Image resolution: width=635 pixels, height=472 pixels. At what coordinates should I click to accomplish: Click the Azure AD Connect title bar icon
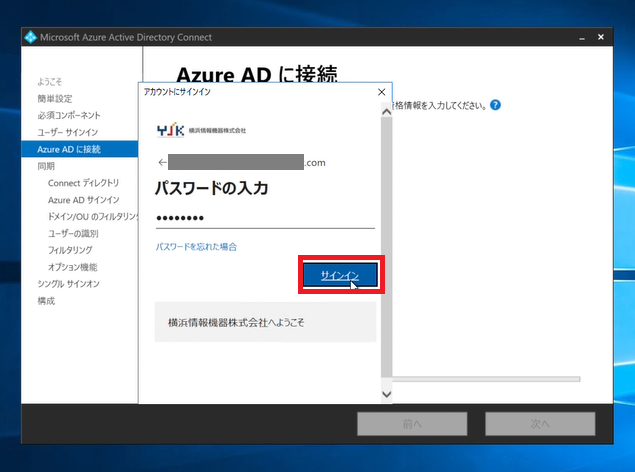tap(30, 37)
